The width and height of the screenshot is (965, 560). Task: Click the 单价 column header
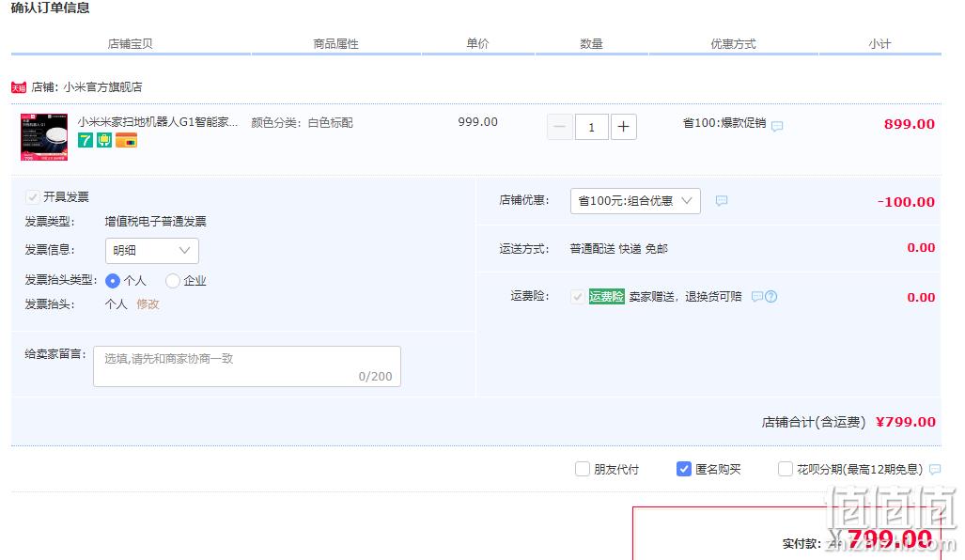[477, 44]
